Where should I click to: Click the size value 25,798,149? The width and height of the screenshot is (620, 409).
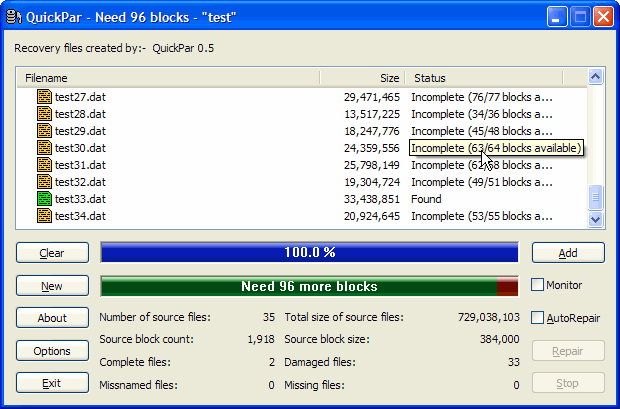click(x=372, y=165)
